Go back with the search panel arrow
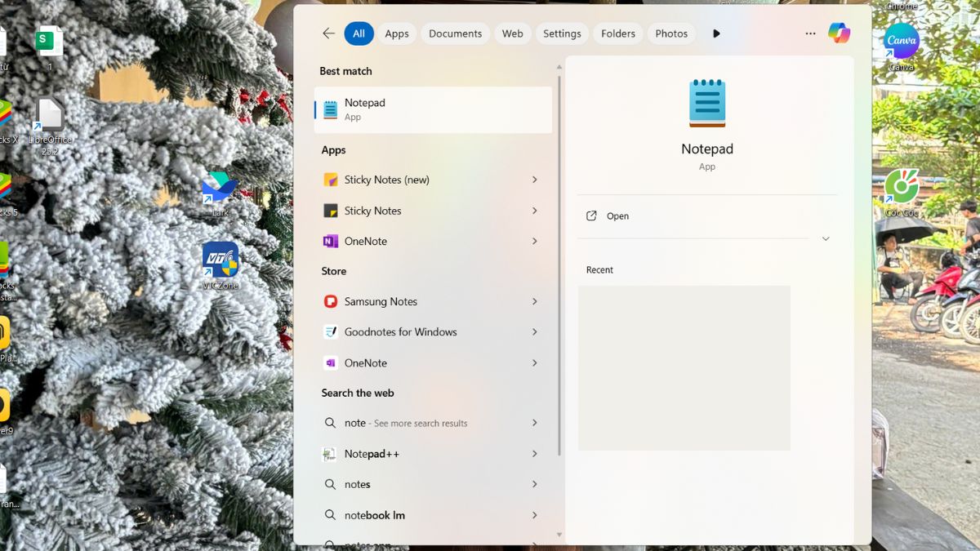This screenshot has width=980, height=551. pyautogui.click(x=328, y=33)
